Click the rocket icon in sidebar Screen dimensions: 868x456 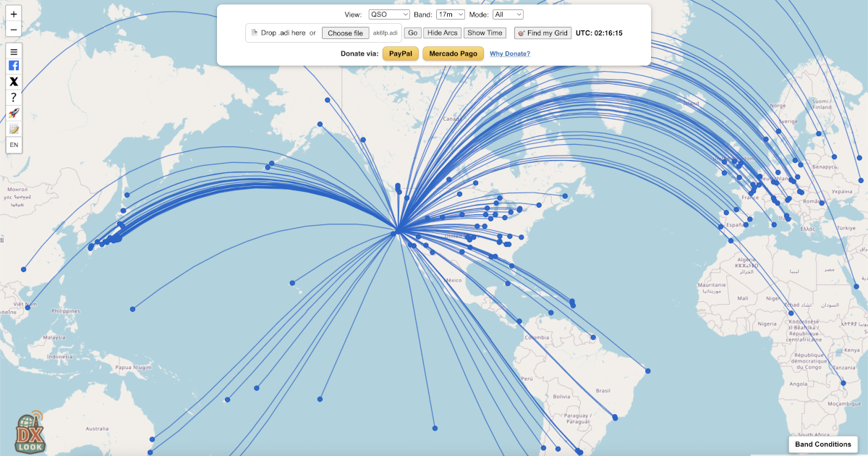(x=14, y=113)
